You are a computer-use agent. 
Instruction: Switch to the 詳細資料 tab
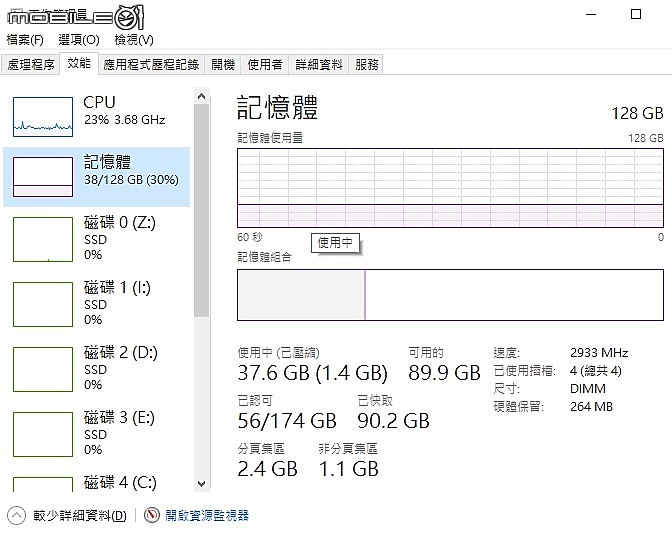pos(318,64)
